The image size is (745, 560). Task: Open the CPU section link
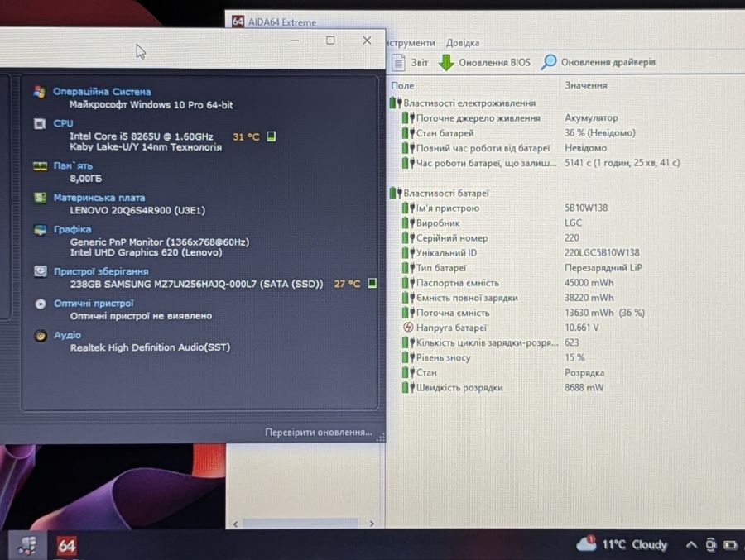[x=63, y=123]
